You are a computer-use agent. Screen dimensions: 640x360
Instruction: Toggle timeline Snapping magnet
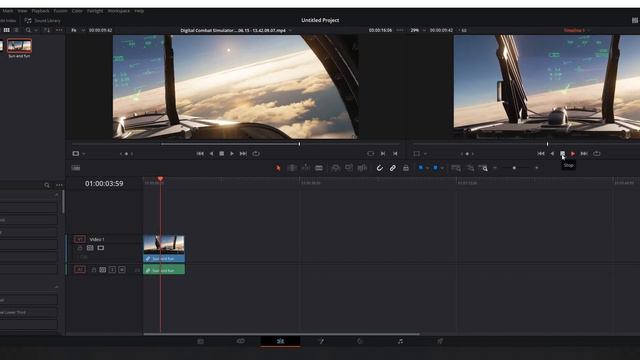[x=380, y=168]
